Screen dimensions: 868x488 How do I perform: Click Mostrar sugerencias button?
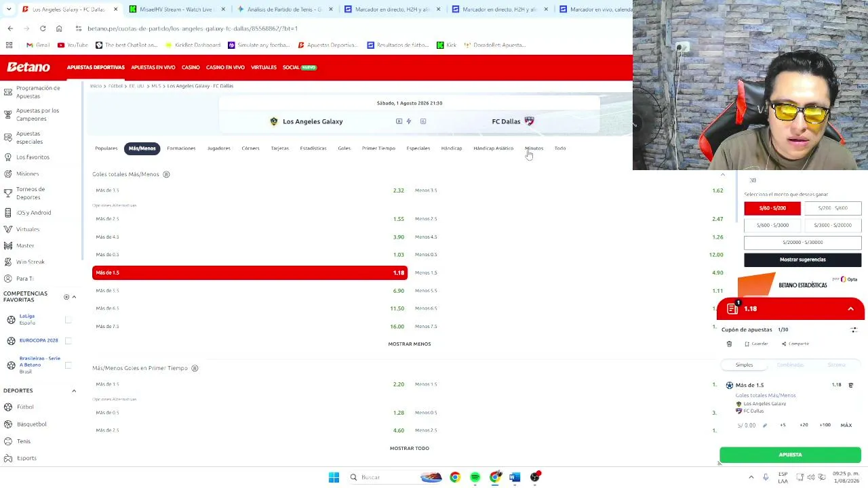coord(803,260)
